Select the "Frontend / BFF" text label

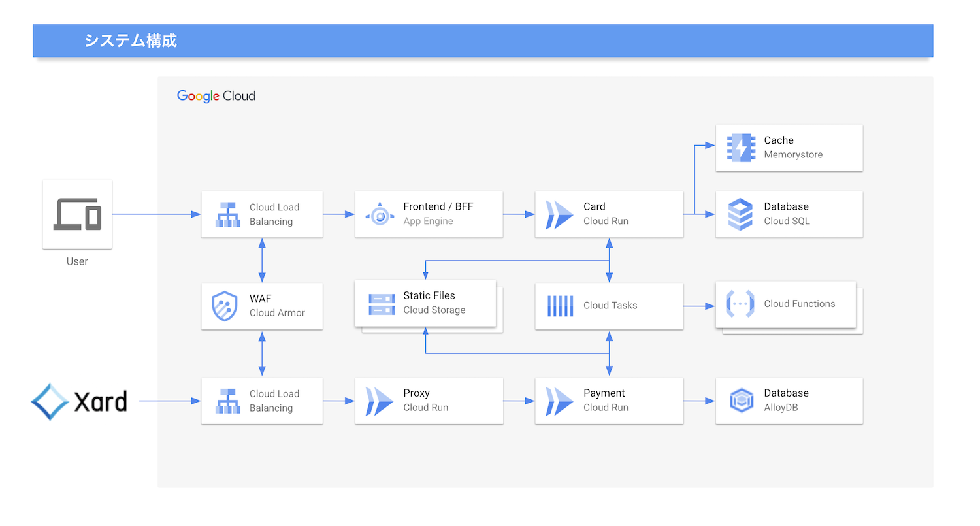438,206
